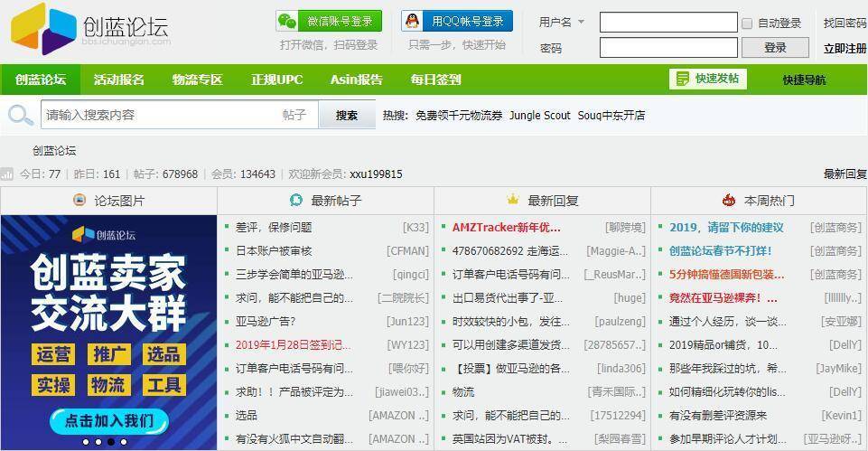Open the post 有没有火狐中文自动翻...
This screenshot has width=868, height=451.
(294, 439)
